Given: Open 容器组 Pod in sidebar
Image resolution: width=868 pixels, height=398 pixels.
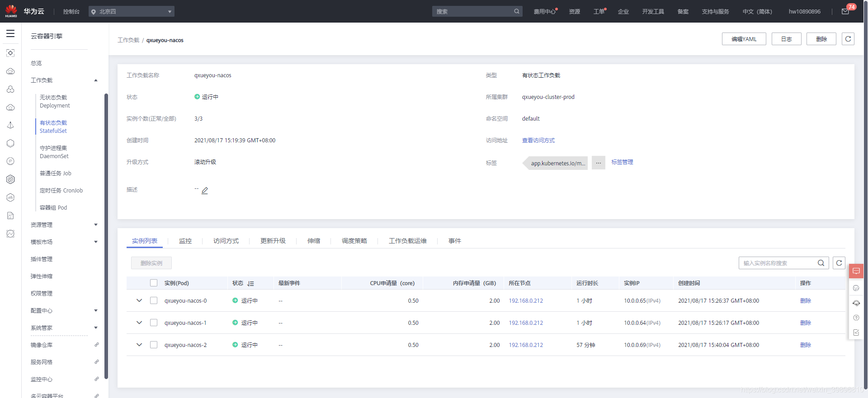Looking at the screenshot, I should tap(53, 207).
